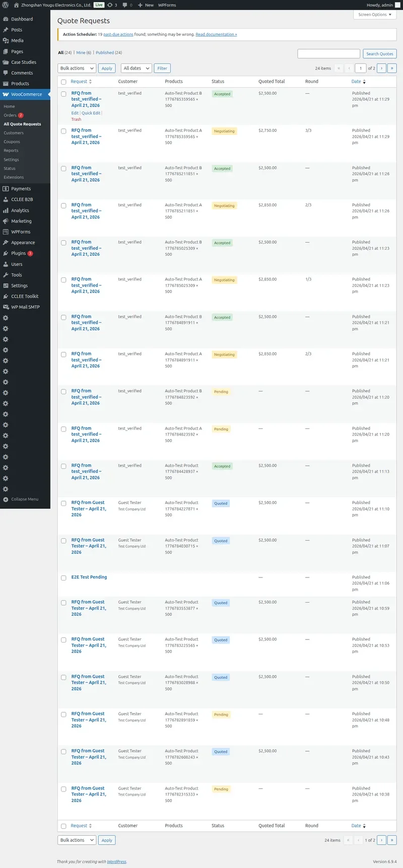Click the Comments sidebar icon

(6, 73)
